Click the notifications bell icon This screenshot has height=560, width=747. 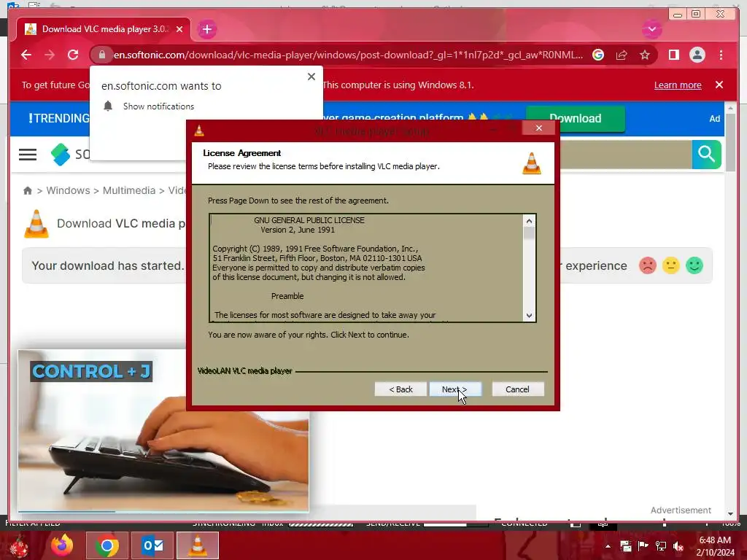tap(108, 106)
